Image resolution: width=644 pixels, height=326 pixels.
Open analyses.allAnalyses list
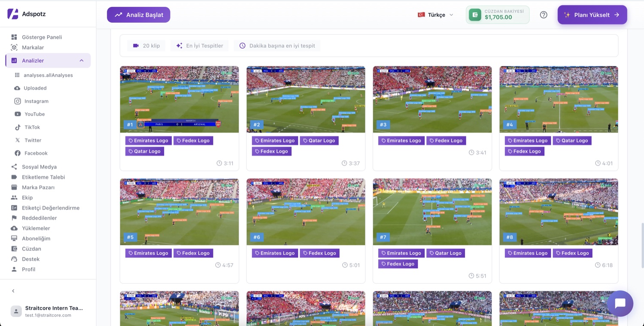pyautogui.click(x=47, y=75)
